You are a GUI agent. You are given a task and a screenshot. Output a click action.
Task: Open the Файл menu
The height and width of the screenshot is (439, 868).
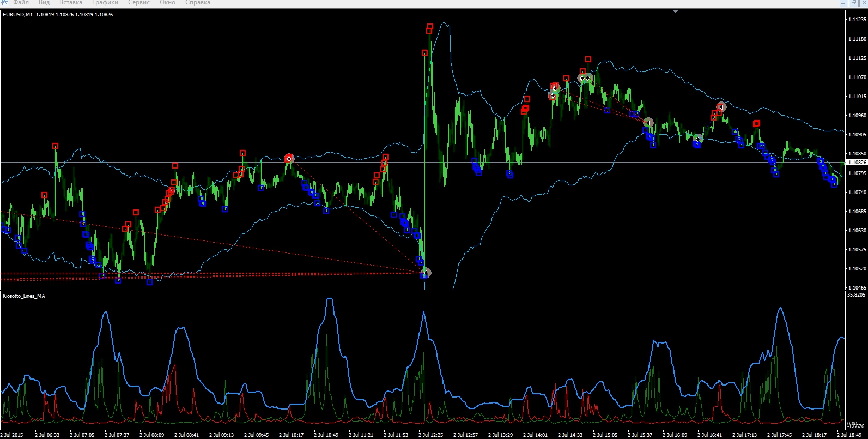(x=21, y=2)
